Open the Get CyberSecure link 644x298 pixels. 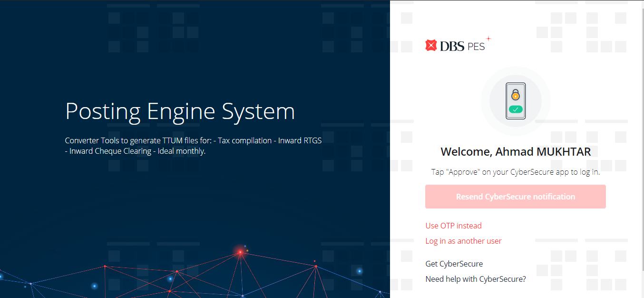[x=454, y=264]
